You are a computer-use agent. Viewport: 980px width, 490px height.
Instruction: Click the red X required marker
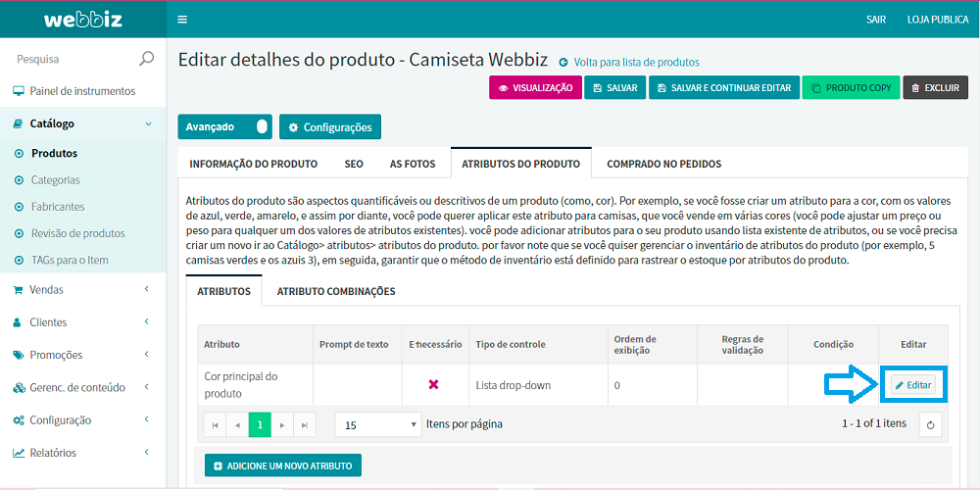coord(433,385)
